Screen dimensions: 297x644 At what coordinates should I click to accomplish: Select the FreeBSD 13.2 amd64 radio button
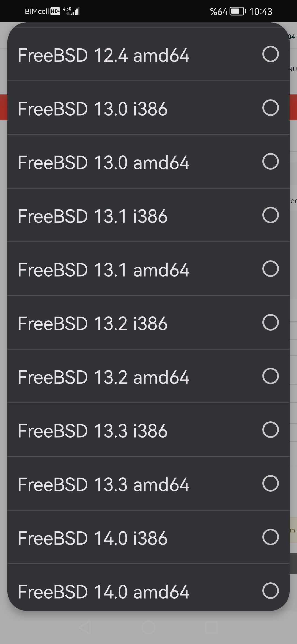click(x=270, y=376)
